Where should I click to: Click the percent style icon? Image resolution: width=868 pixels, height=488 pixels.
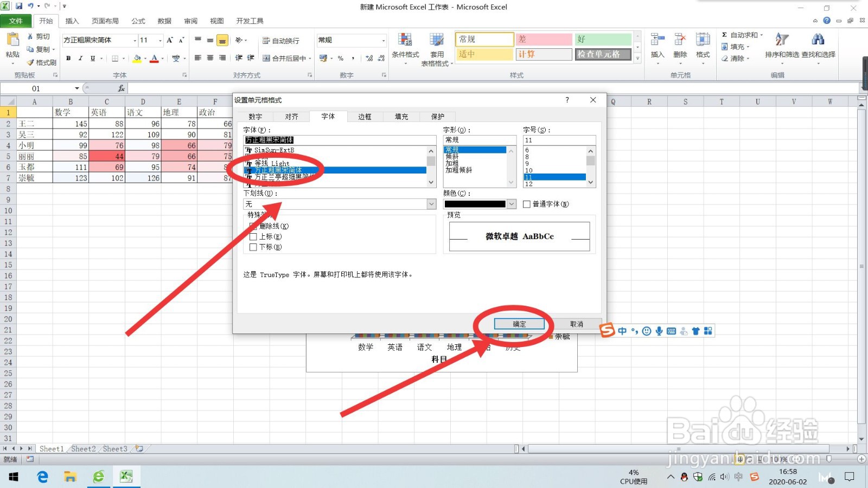click(341, 58)
